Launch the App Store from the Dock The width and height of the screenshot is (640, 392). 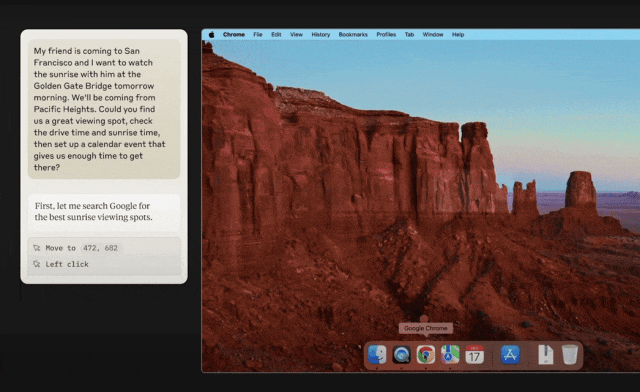point(510,354)
